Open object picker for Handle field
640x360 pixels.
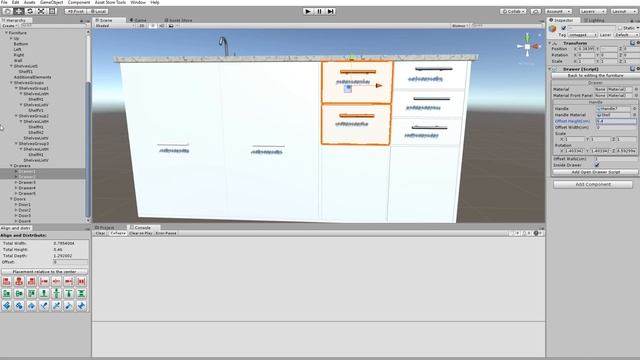(635, 109)
